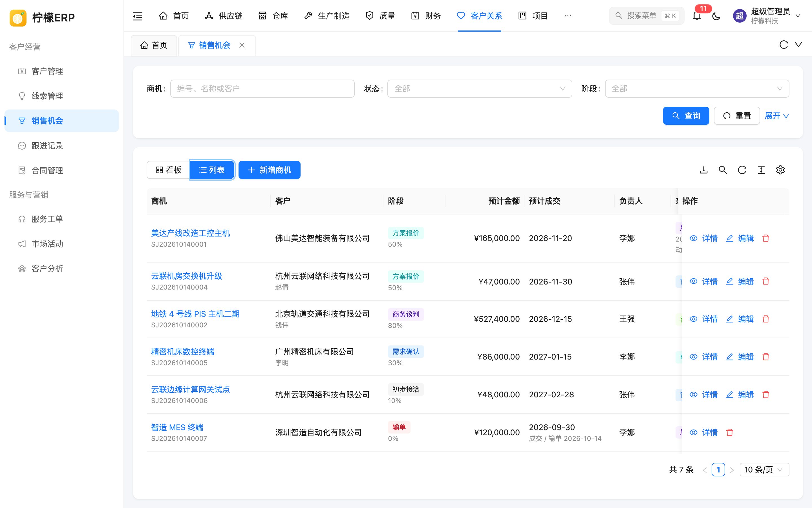Image resolution: width=812 pixels, height=508 pixels.
Task: Open the 柠檬ERP logo home
Action: [x=42, y=17]
